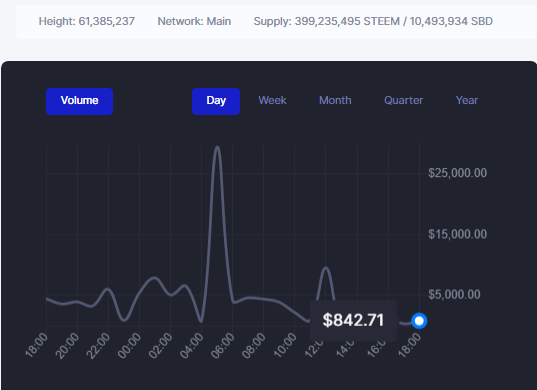Click the 04:00 time axis label
This screenshot has height=390, width=537.
[191, 345]
